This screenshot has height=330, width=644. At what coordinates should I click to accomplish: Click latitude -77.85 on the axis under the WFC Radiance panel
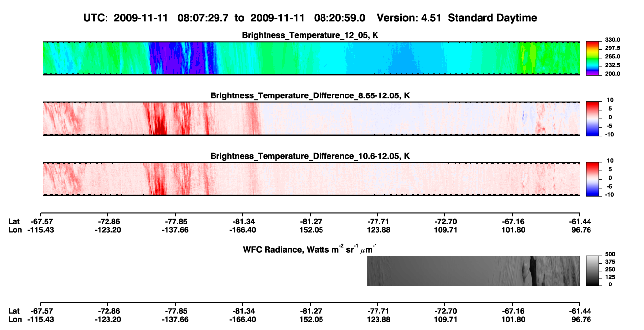tap(175, 311)
